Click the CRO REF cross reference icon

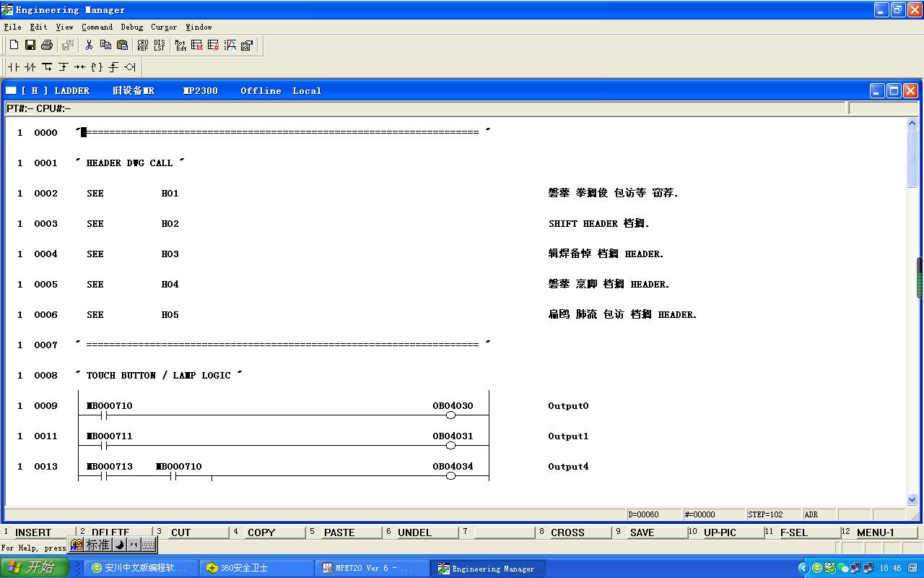click(x=143, y=45)
